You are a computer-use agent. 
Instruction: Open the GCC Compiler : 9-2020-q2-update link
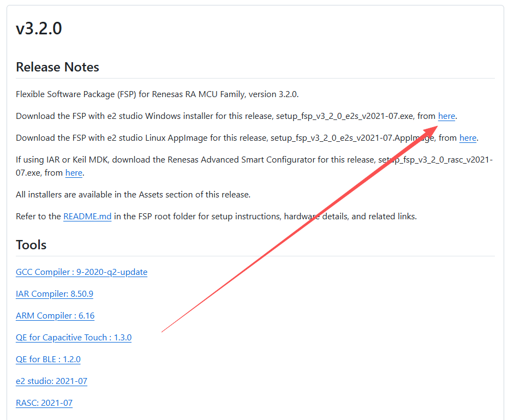[82, 272]
